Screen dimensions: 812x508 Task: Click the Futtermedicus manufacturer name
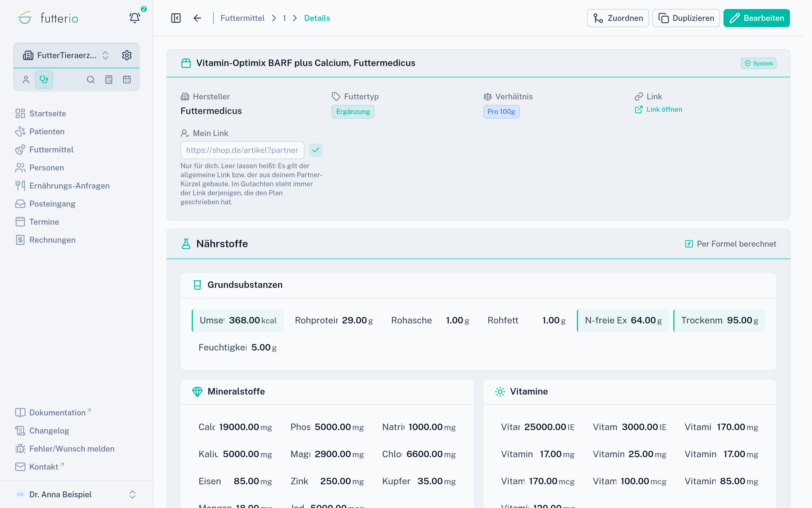pos(211,111)
